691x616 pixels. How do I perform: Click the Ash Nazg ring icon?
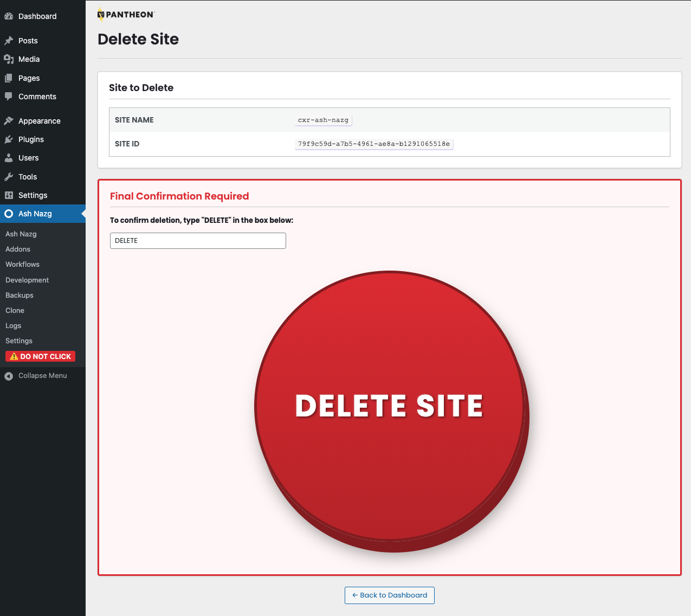[x=9, y=214]
